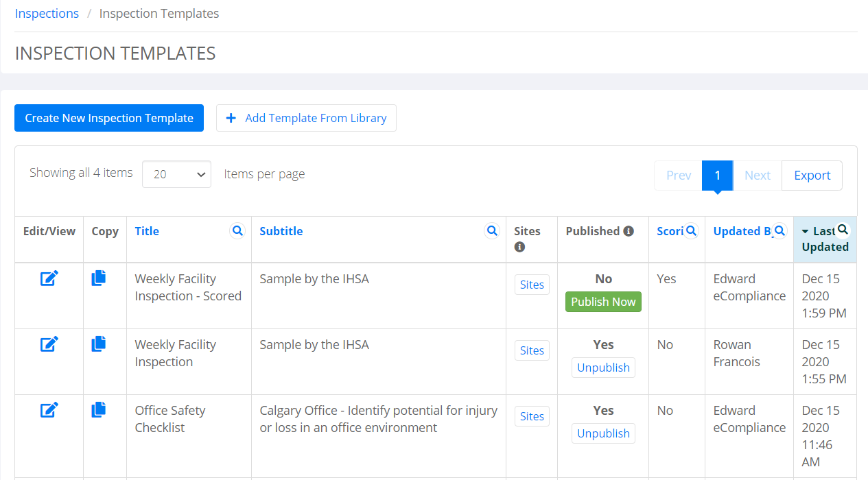Toggle Last Updated sort order

tap(825, 239)
